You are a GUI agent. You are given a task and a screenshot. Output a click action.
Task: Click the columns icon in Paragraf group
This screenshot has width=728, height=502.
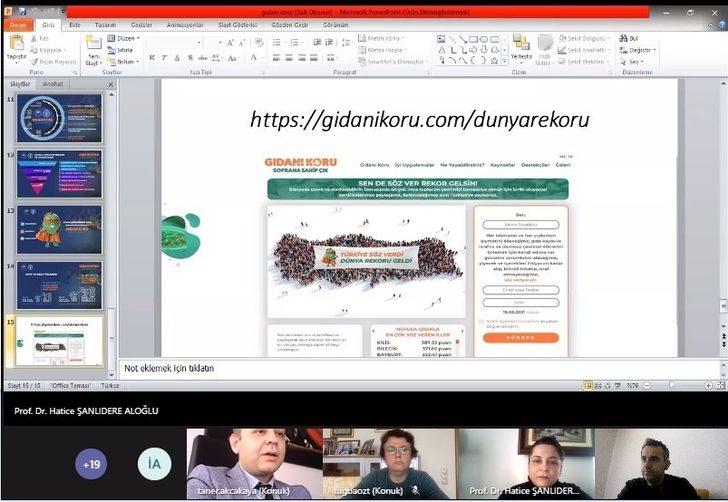click(331, 58)
